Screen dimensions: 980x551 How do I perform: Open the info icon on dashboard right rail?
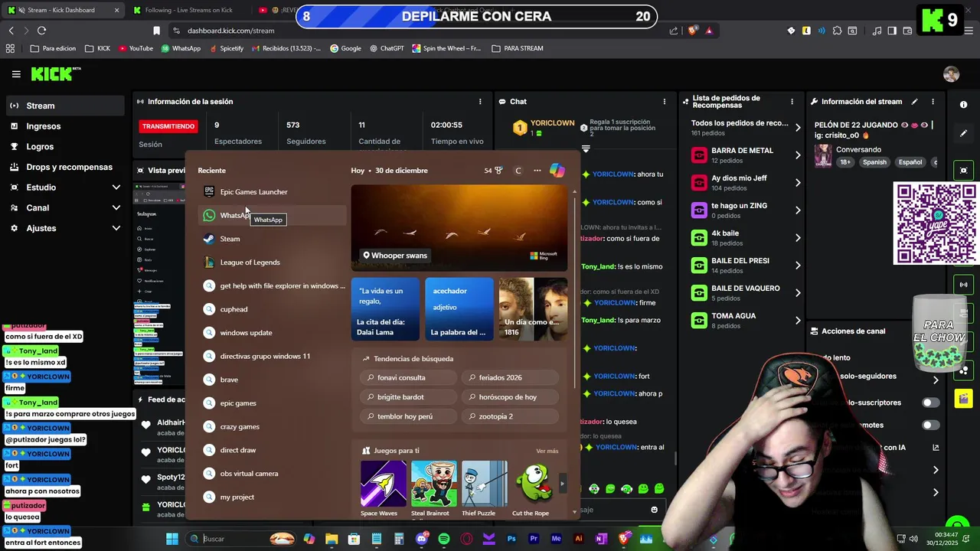tap(963, 105)
